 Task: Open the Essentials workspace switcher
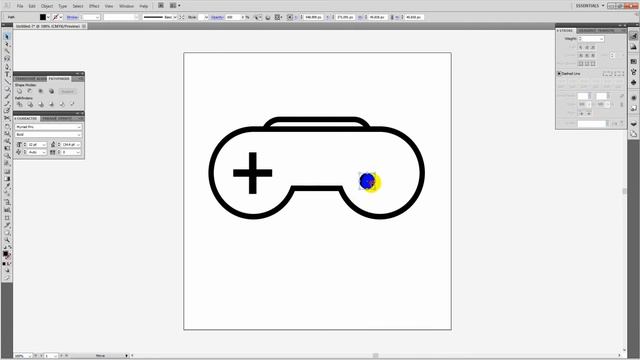click(x=590, y=6)
